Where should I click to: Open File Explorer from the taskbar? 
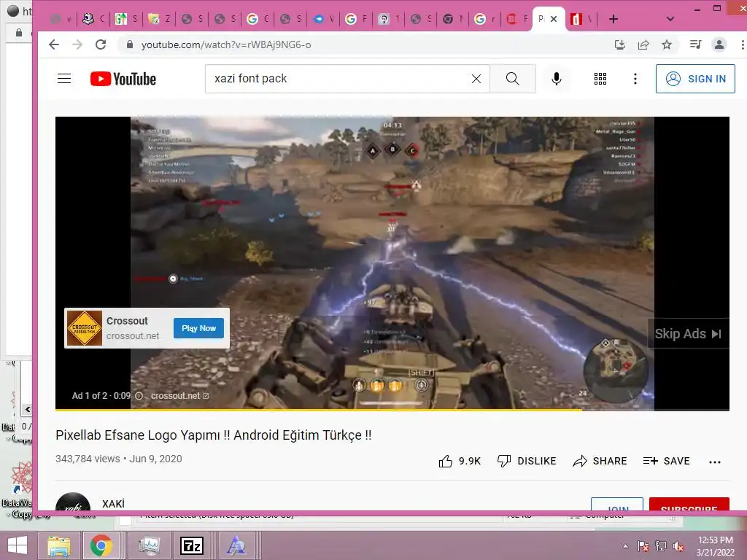(x=58, y=545)
